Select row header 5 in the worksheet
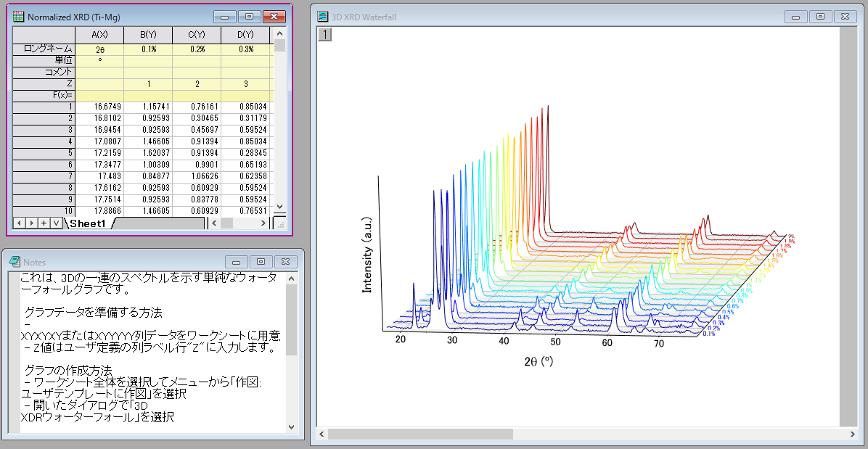Viewport: 868px width, 449px height. (x=44, y=153)
